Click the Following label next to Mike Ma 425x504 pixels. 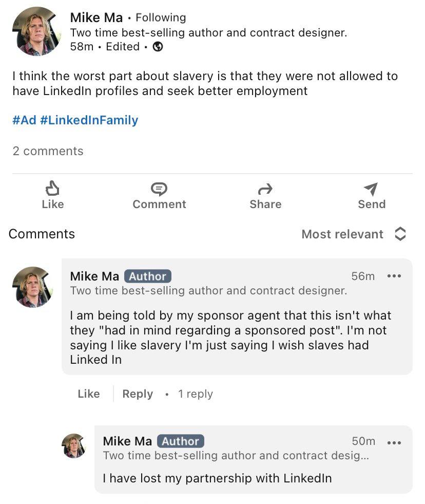(161, 17)
